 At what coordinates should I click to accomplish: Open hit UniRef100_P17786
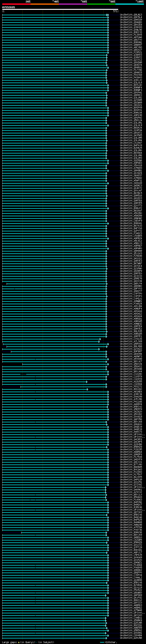click(x=131, y=70)
